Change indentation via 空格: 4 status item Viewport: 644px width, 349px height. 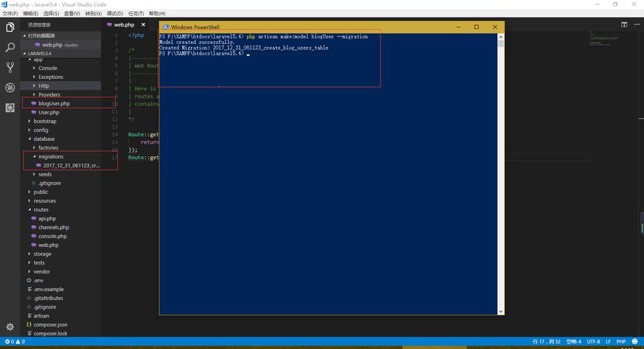573,341
